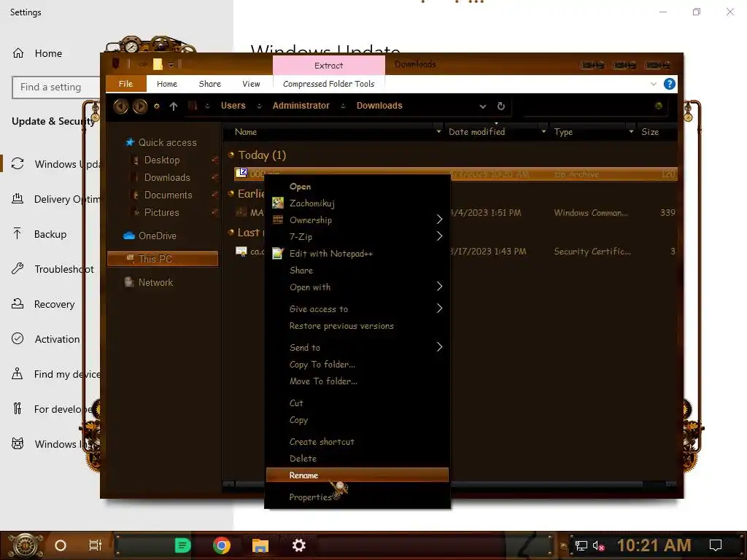
Task: Click the Extract contextual tab
Action: (x=329, y=65)
